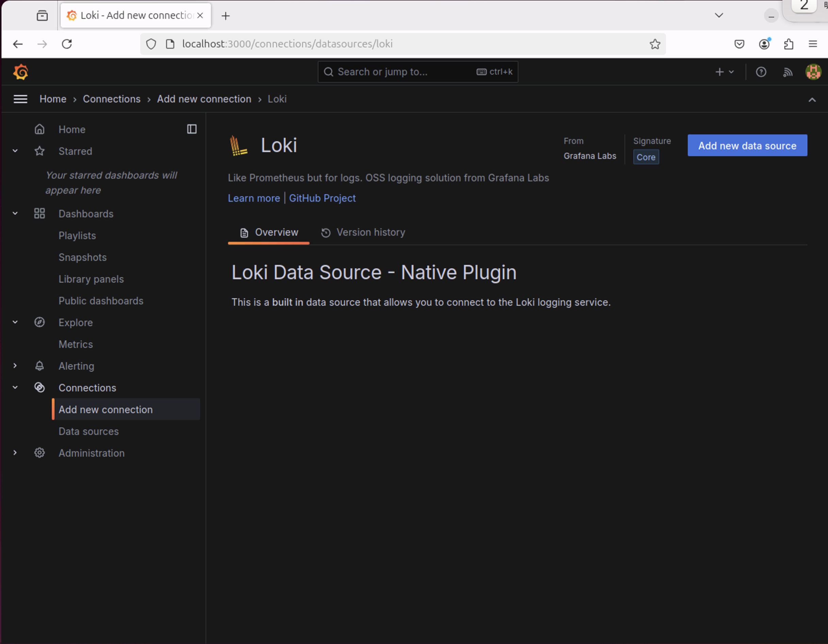Expand the Administration section chevron

coord(15,453)
